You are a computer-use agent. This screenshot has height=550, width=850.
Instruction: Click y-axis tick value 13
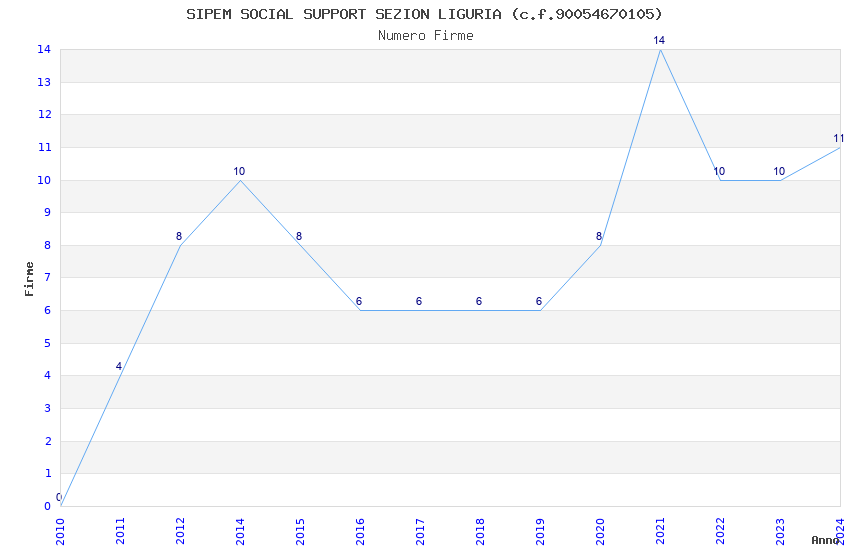[44, 82]
